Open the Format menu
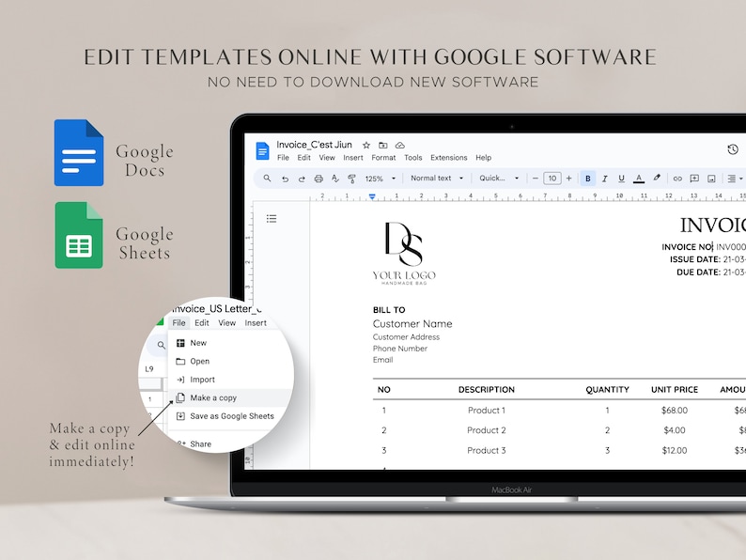The image size is (746, 560). [x=383, y=158]
